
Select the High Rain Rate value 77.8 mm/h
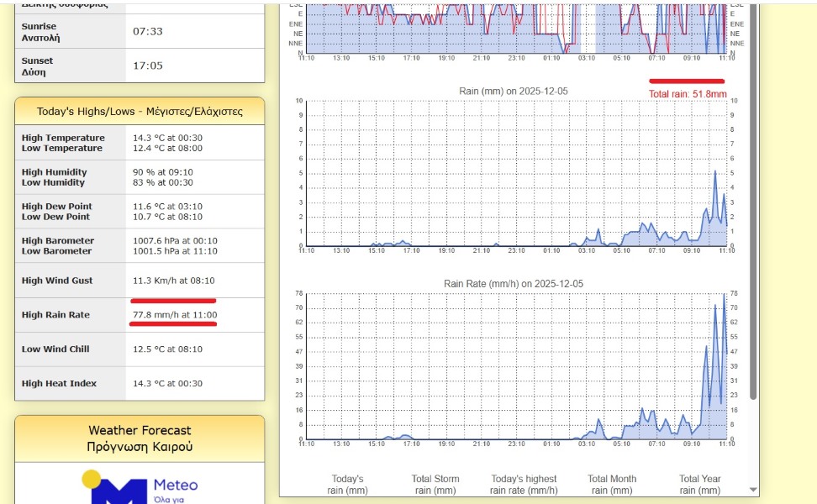(x=175, y=315)
